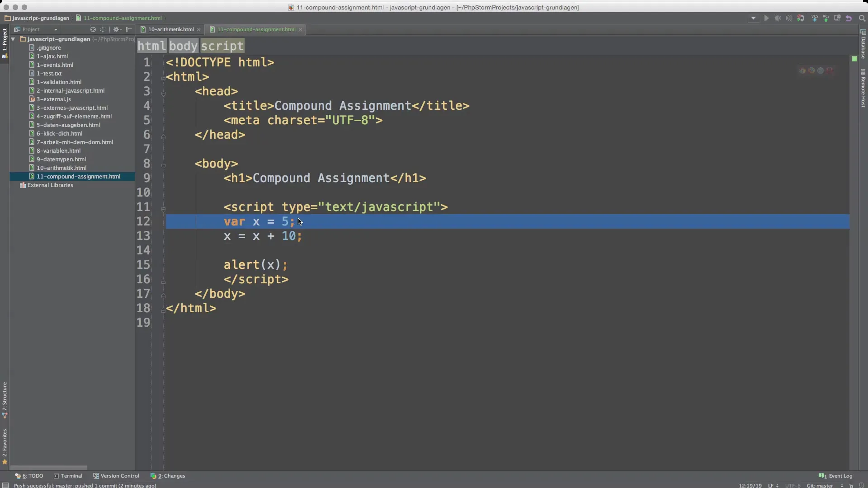
Task: Open the Project view type dropdown
Action: (56, 30)
